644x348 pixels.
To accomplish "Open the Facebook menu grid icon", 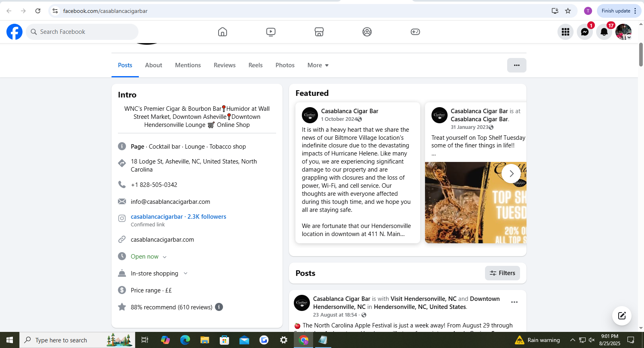I will coord(566,32).
